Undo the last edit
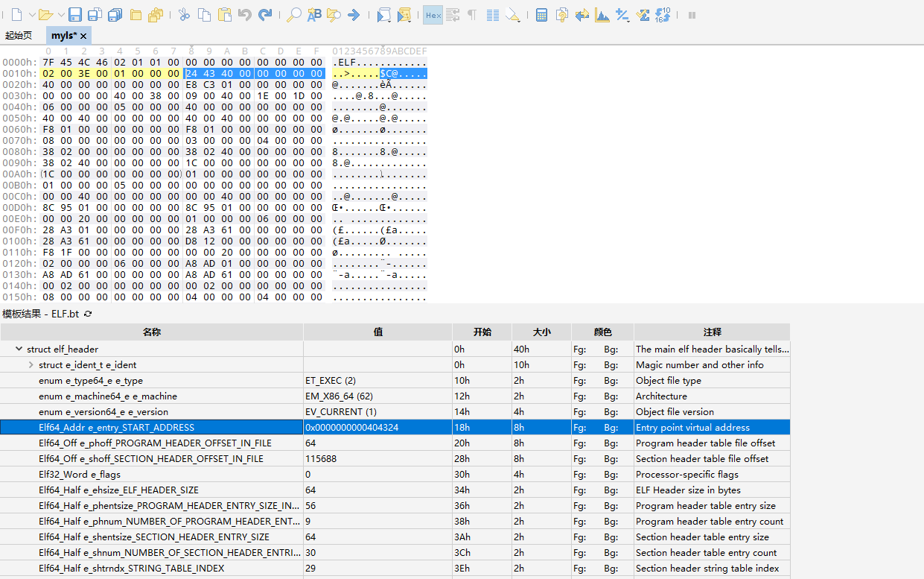Screen dimensions: 924x579 244,15
